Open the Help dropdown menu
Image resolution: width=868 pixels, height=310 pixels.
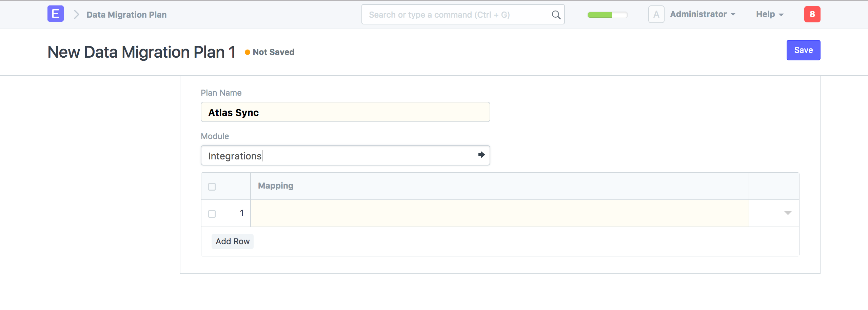click(769, 14)
